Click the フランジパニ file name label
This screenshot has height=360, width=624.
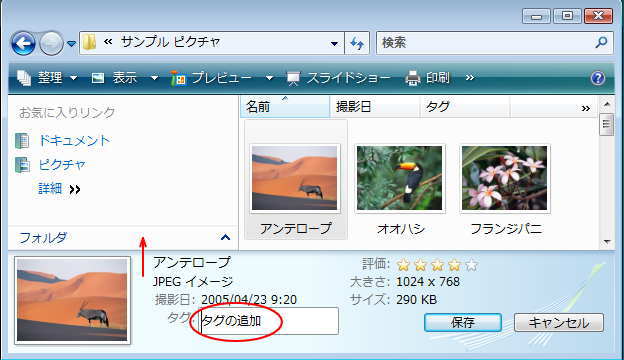pyautogui.click(x=506, y=229)
